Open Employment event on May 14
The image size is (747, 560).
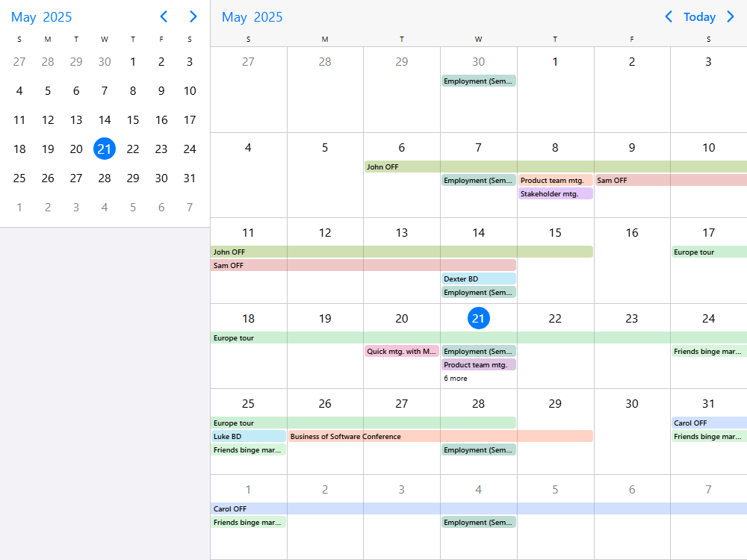478,292
